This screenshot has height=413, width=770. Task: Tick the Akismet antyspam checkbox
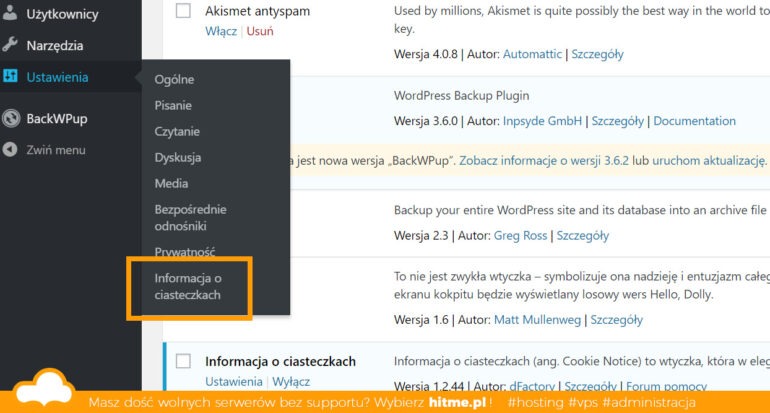183,10
